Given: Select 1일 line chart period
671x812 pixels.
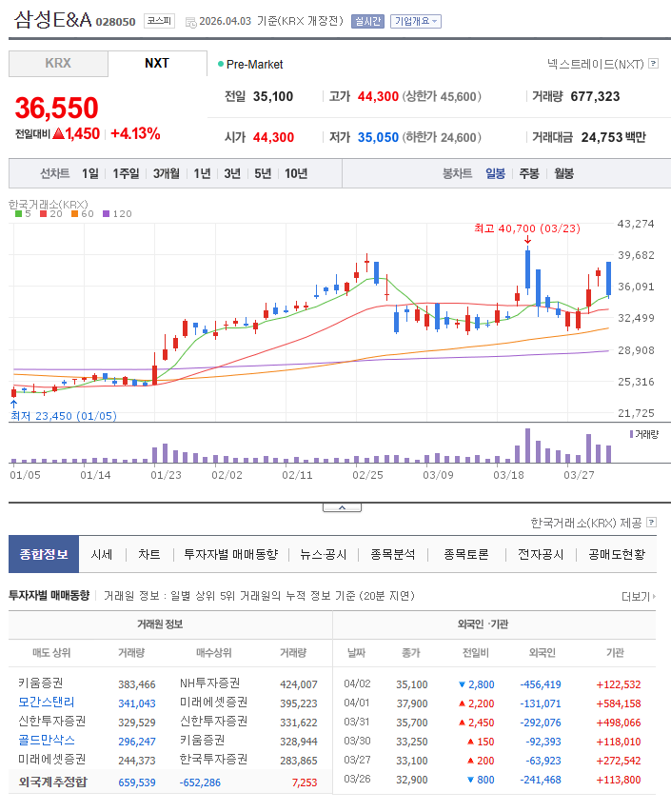Looking at the screenshot, I should (x=90, y=173).
